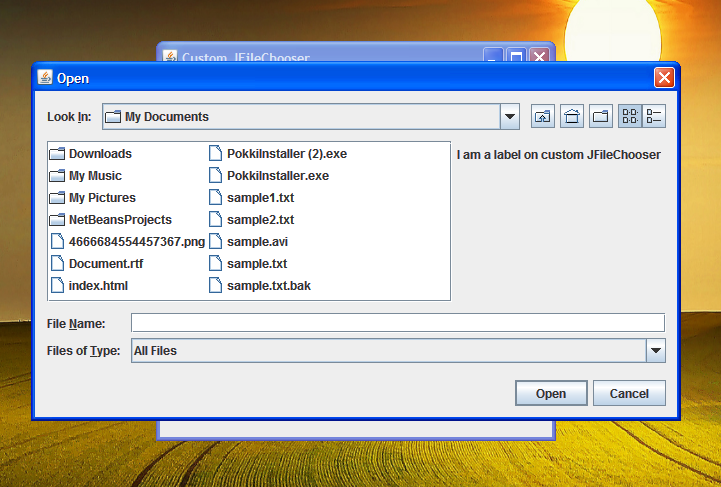This screenshot has height=487, width=721.
Task: Minimize the Custom JFileChooser window
Action: [x=493, y=55]
